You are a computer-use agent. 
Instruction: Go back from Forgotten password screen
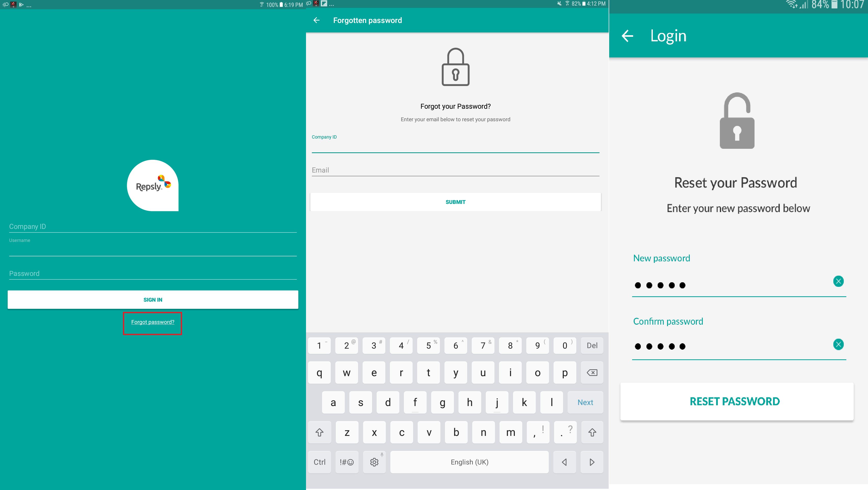point(316,20)
